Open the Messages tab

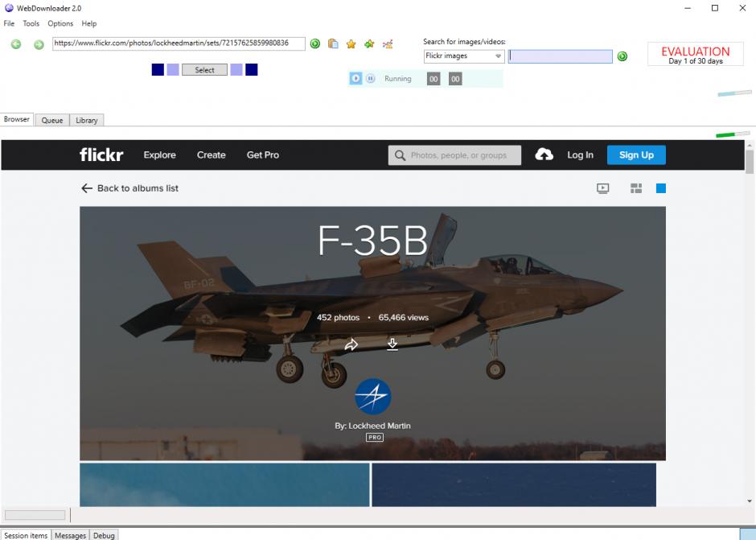tap(70, 535)
